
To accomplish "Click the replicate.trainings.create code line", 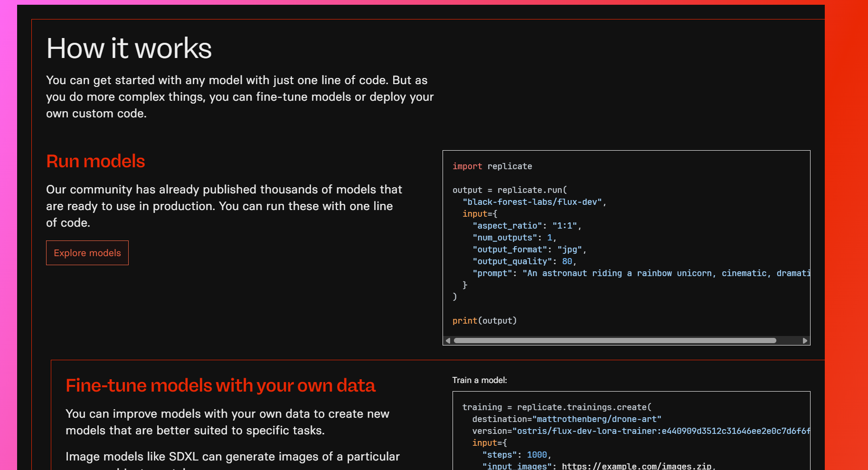I will pyautogui.click(x=557, y=407).
